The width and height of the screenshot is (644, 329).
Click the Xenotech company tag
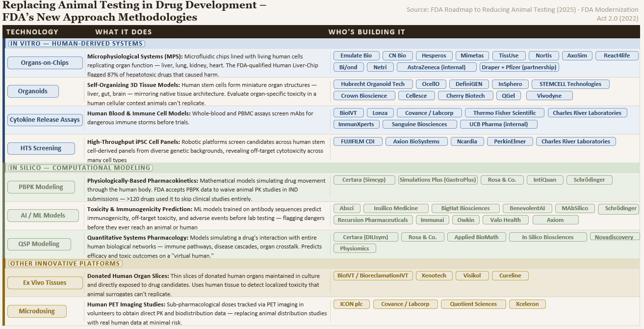coord(435,276)
